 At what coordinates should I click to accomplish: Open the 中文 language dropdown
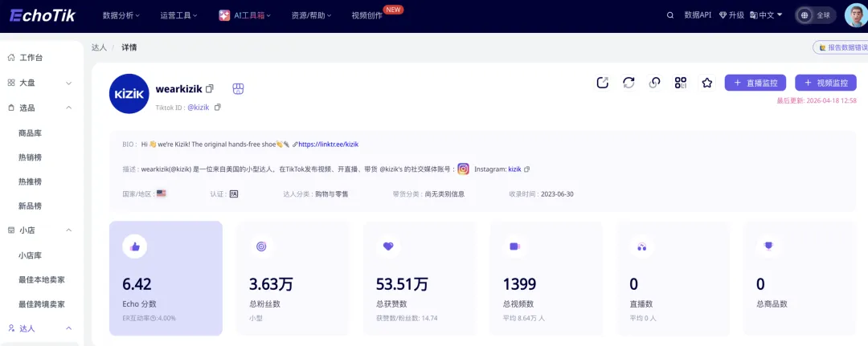766,15
